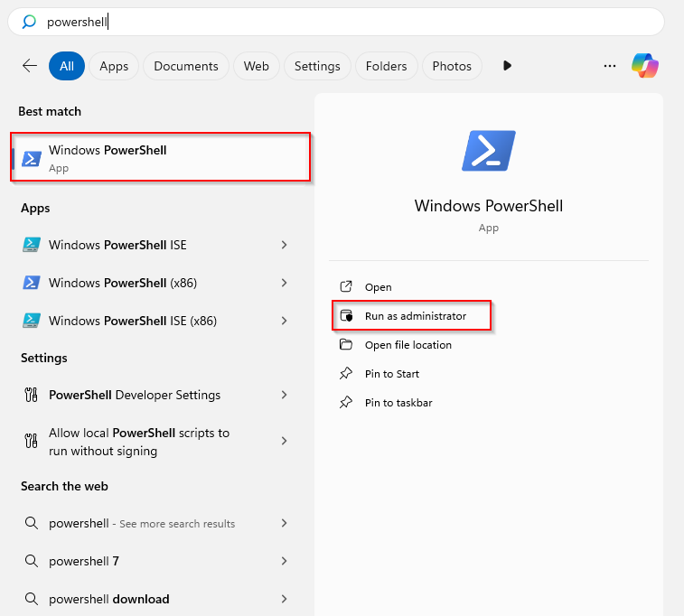Click the large Windows PowerShell logo
Viewport: 684px width, 616px height.
(489, 151)
